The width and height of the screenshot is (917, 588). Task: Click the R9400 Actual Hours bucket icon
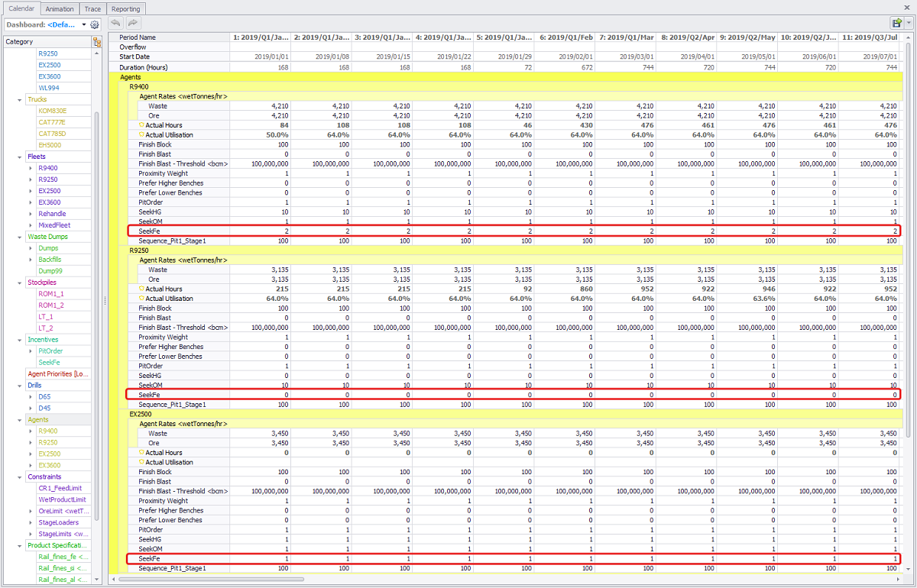141,125
